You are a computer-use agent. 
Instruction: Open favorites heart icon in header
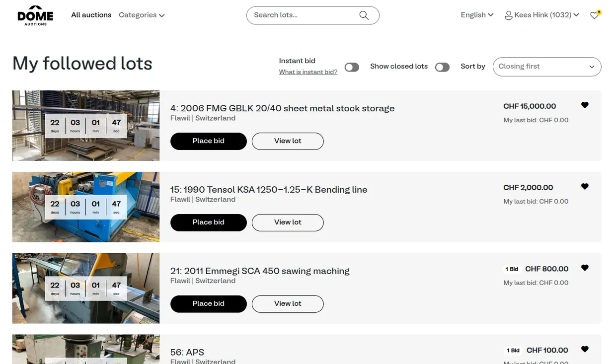pyautogui.click(x=595, y=15)
